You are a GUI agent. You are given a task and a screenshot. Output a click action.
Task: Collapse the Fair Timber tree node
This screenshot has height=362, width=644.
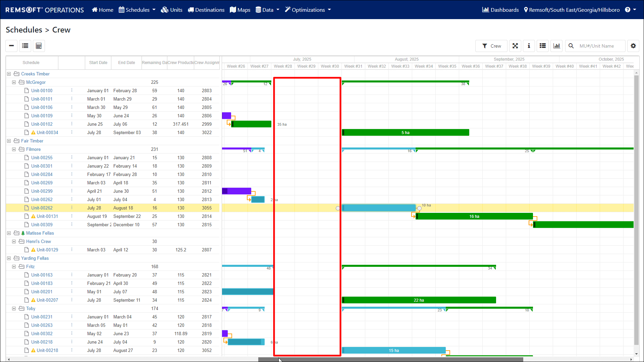[x=8, y=141]
